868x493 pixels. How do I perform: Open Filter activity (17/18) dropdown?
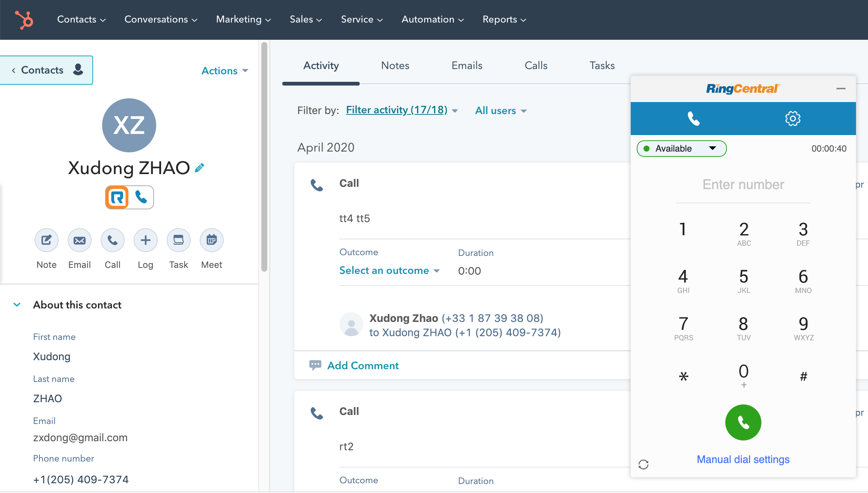click(402, 110)
